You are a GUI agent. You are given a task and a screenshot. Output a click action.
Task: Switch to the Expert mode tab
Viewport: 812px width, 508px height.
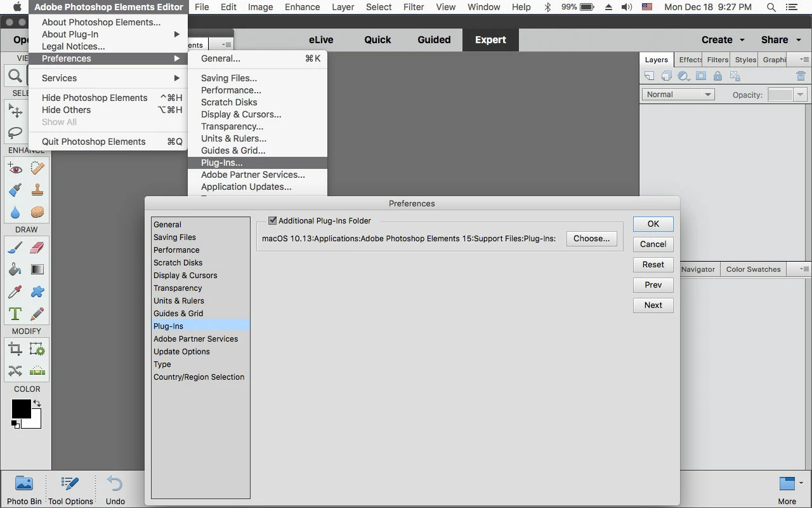[x=490, y=39]
